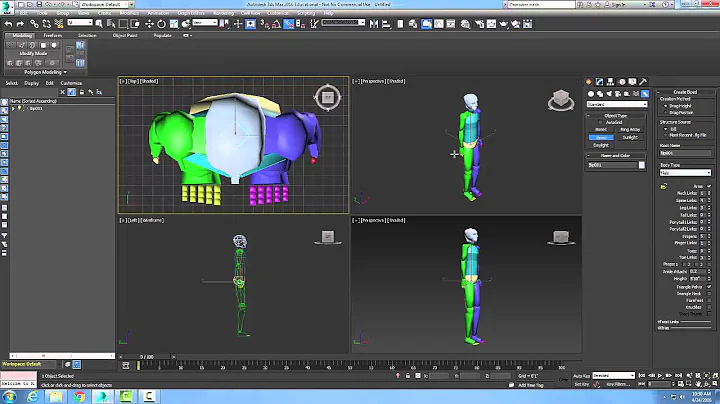Viewport: 720px width, 404px height.
Task: Select the Bind to Space Warp tool
Action: coord(59,24)
